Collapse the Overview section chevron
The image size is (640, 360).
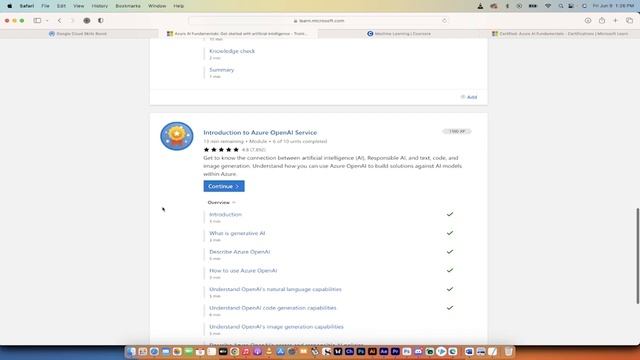click(x=234, y=202)
